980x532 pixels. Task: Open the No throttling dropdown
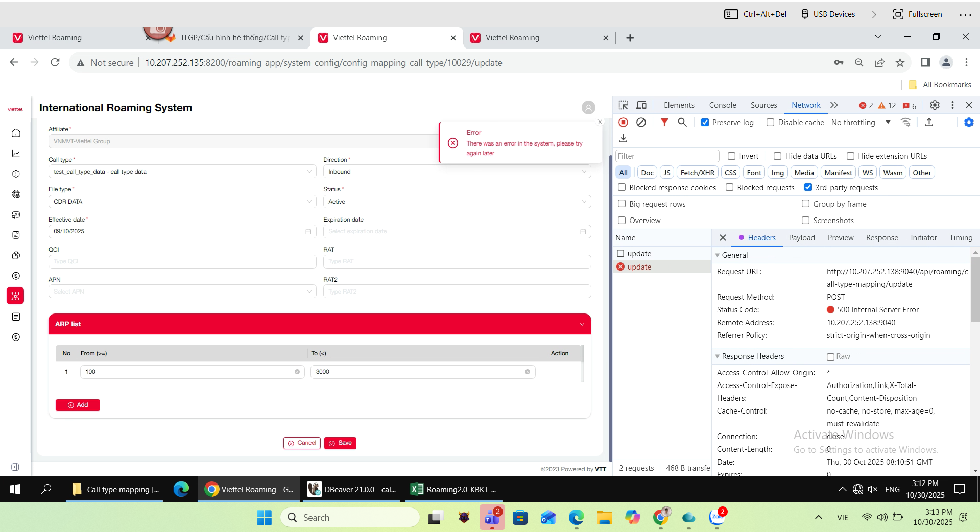(x=861, y=123)
